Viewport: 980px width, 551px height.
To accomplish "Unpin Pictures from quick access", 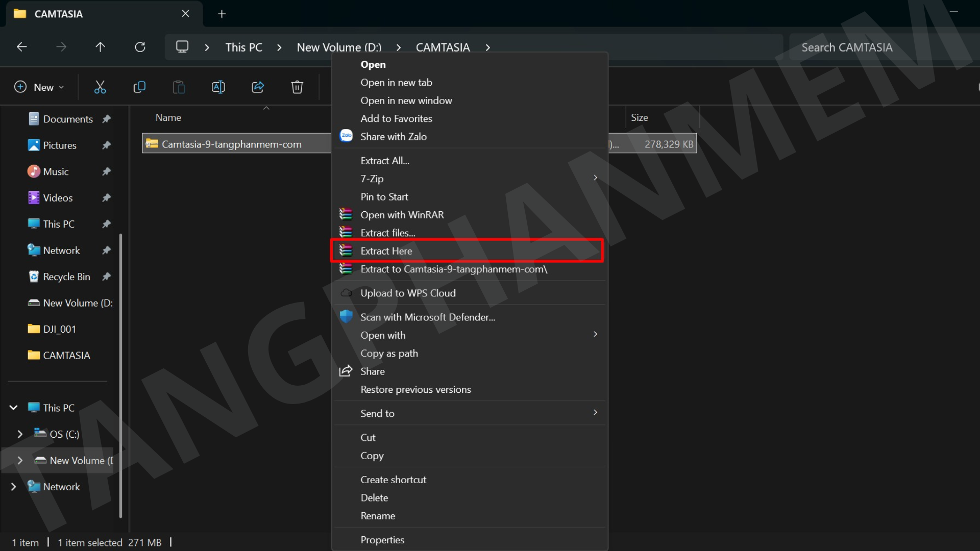I will tap(106, 145).
